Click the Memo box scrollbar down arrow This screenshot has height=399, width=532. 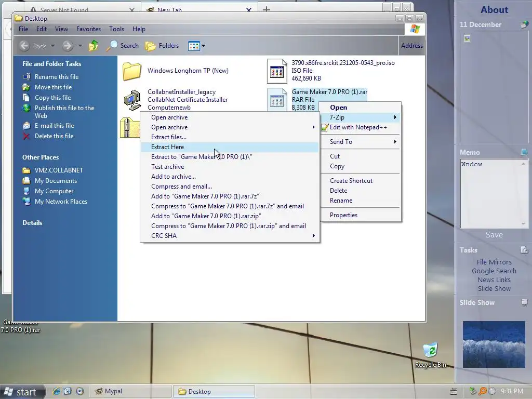523,224
